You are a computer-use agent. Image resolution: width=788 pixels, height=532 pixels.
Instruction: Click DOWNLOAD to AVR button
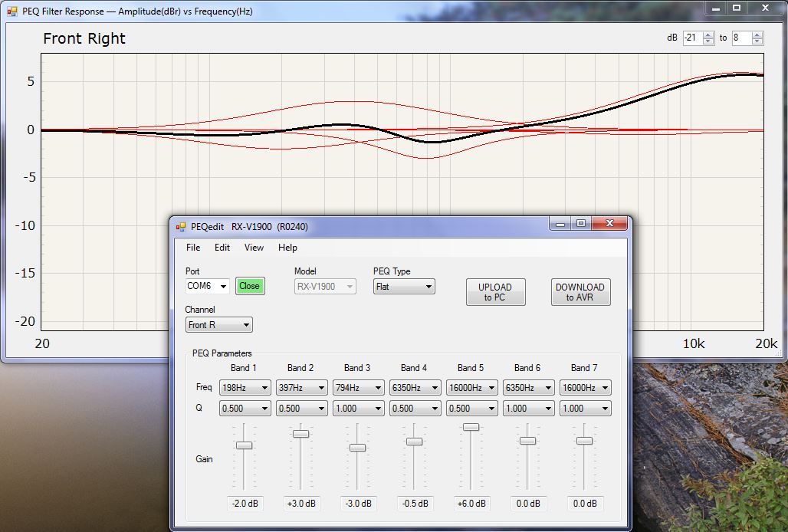pyautogui.click(x=580, y=292)
